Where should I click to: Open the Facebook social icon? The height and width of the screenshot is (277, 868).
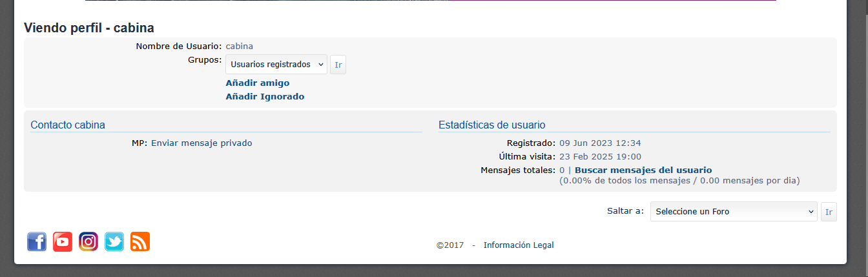(37, 241)
